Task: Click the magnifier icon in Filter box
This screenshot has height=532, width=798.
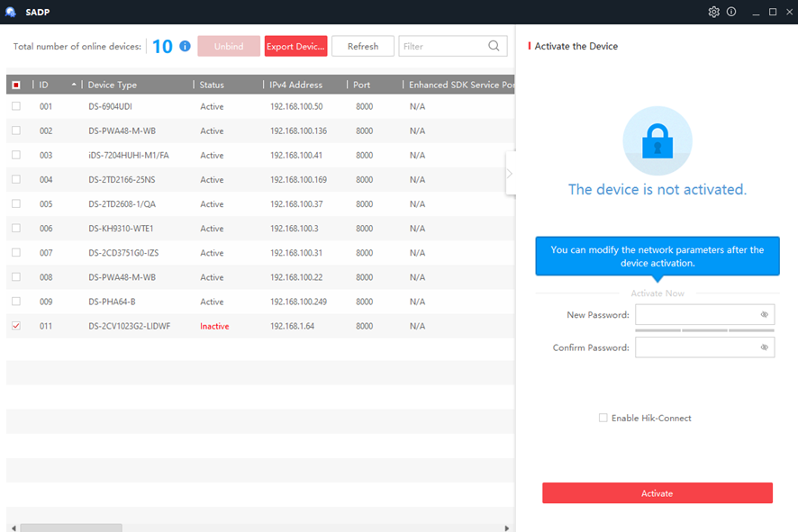Action: (494, 46)
